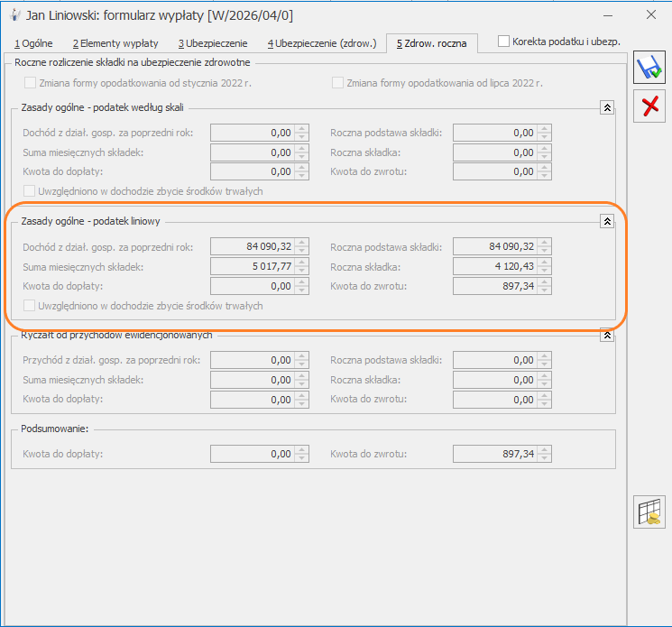The height and width of the screenshot is (627, 672).
Task: Select the '4 Ubezpieczenie (zdrow.)' tab
Action: pos(321,43)
